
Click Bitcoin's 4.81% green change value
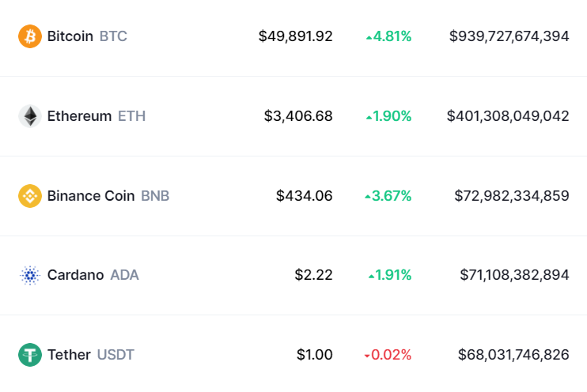(391, 36)
